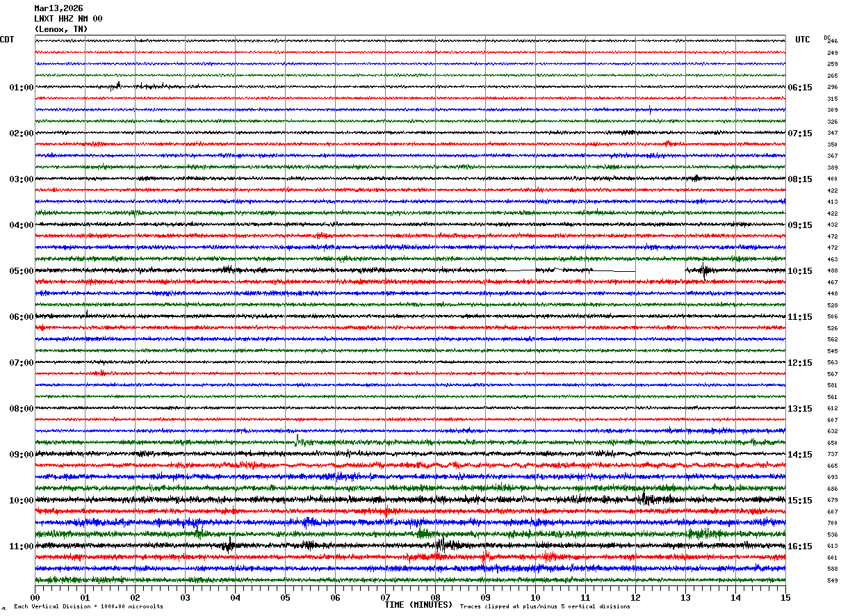Viewport: 841px width, 616px height.
Task: Click the station code 'LNXT HHZ NM 00'
Action: 68,19
